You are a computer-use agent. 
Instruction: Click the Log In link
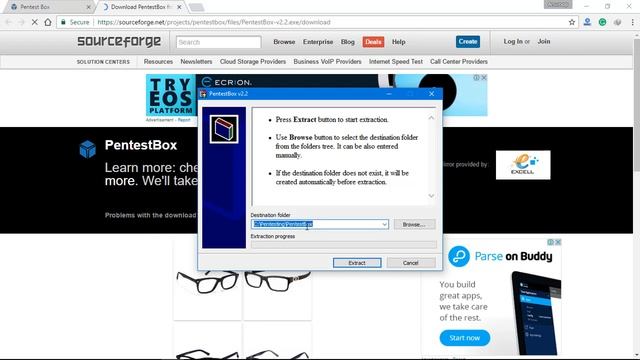[513, 41]
